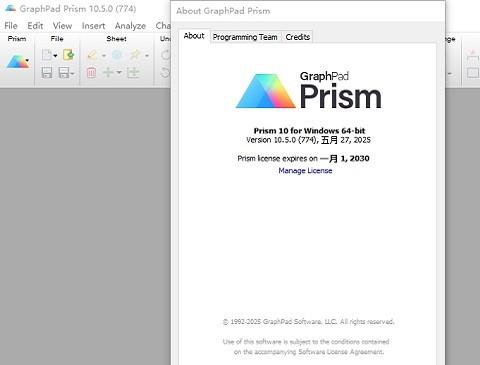Click the green plus new sheet icon
The width and height of the screenshot is (480, 365).
click(108, 72)
